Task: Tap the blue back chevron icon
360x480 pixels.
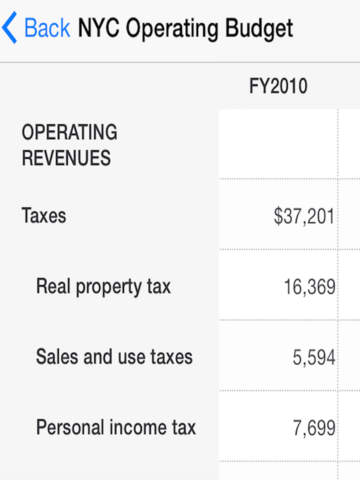Action: tap(9, 28)
